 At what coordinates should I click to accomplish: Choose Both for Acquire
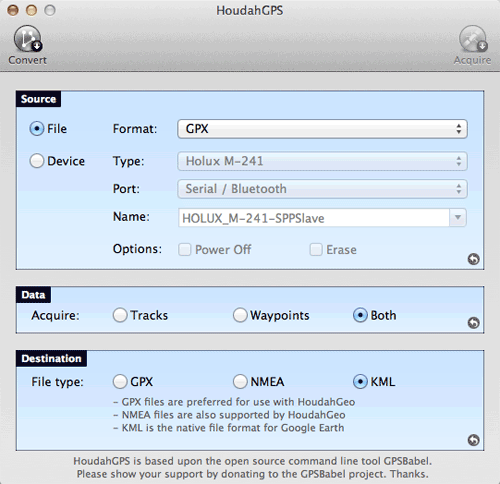[x=360, y=315]
